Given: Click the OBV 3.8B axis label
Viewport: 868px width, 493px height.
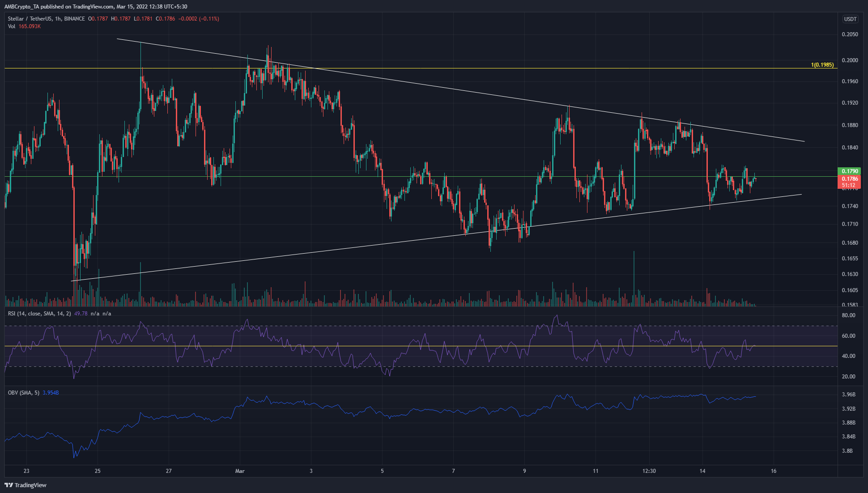Looking at the screenshot, I should tap(847, 451).
